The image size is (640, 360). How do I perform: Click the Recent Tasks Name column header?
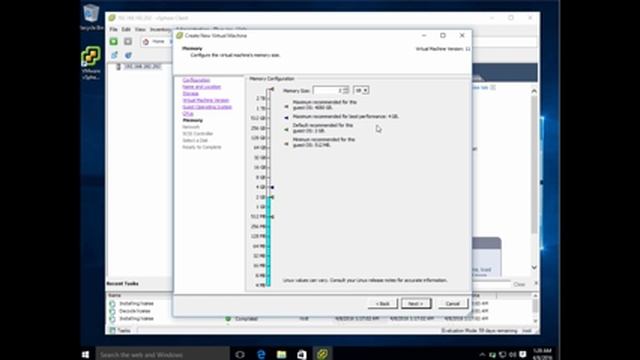[115, 295]
